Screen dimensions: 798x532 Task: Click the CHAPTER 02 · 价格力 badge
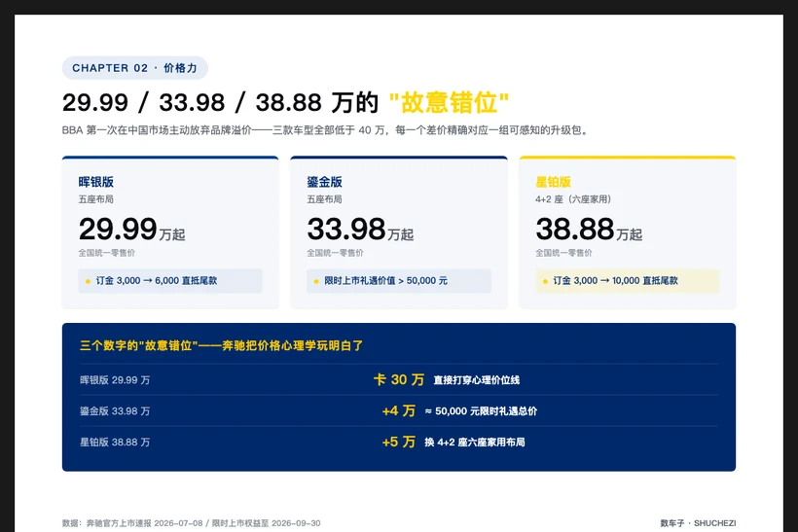(135, 68)
